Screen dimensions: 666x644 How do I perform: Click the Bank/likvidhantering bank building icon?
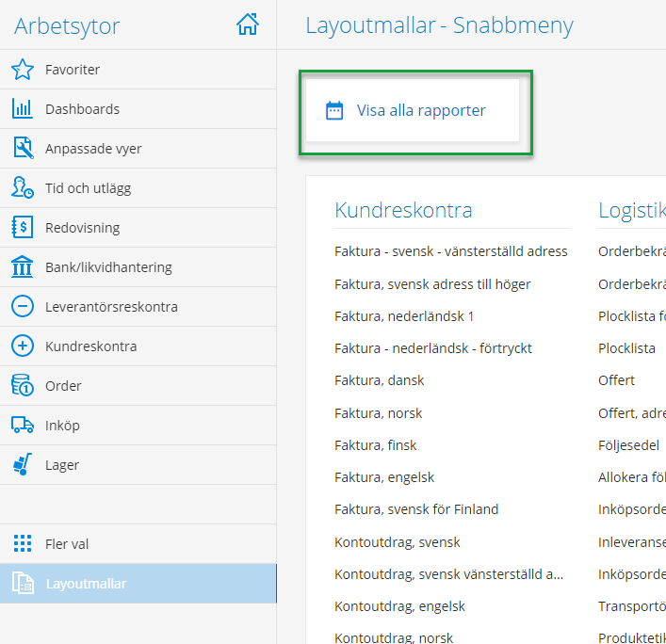22,266
